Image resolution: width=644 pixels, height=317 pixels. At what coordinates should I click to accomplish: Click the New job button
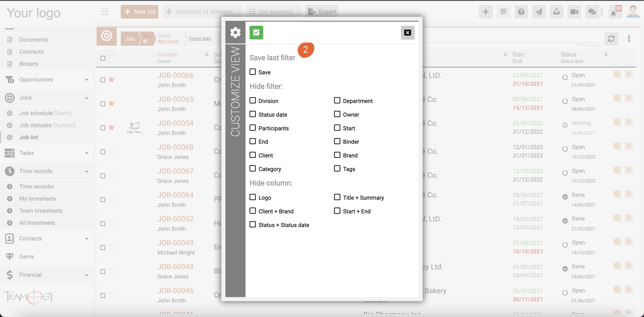pyautogui.click(x=140, y=12)
